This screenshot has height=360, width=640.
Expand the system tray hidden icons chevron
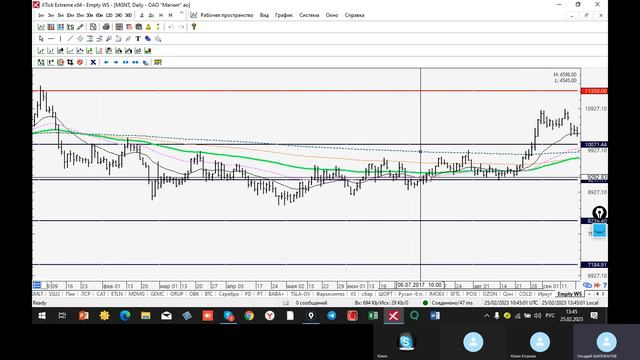click(x=487, y=316)
